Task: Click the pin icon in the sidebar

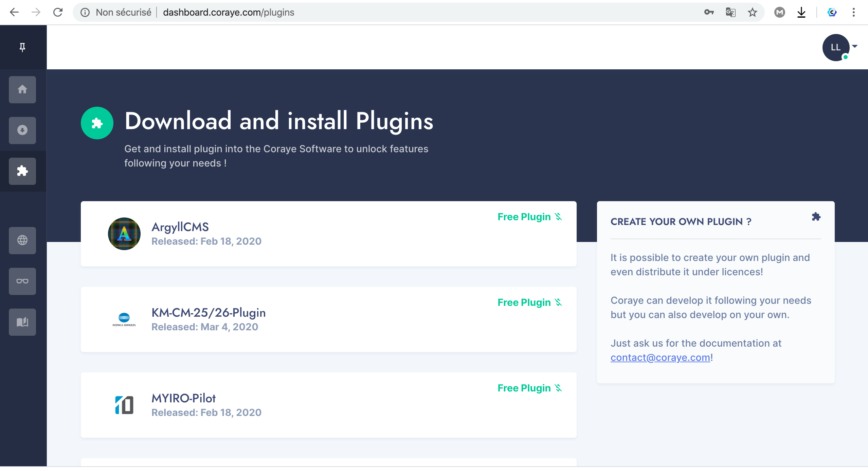Action: (22, 47)
